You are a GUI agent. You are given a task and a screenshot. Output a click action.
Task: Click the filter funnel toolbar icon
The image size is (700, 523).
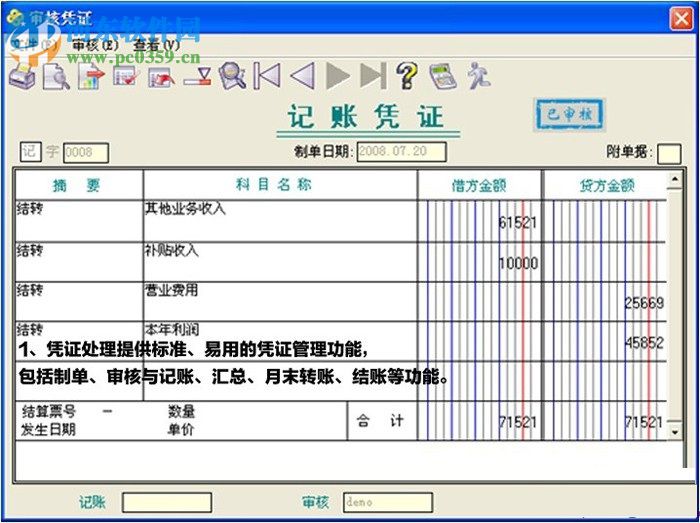coord(197,77)
